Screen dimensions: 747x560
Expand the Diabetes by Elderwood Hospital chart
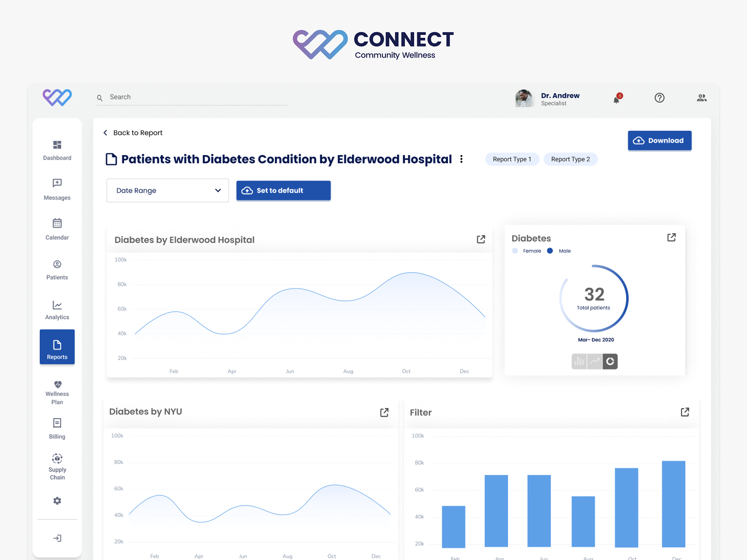pos(481,239)
